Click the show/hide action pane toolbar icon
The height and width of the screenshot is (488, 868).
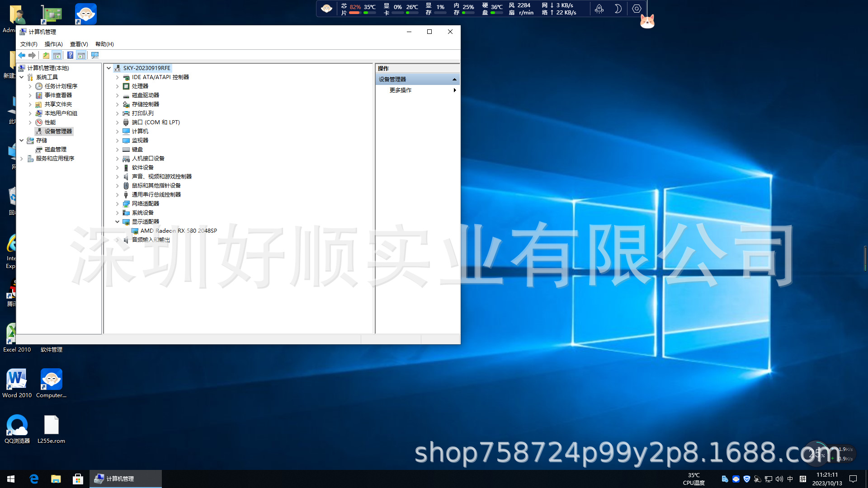[81, 55]
